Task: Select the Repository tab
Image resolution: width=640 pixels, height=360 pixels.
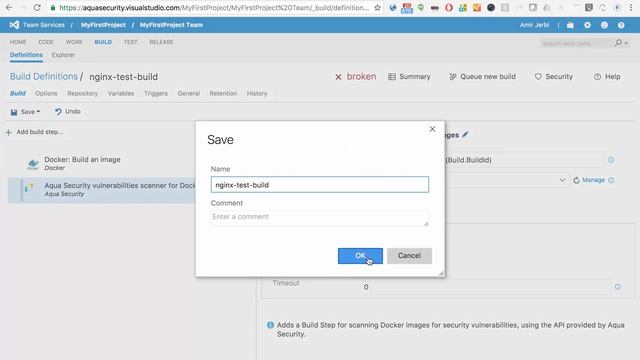Action: (x=83, y=93)
